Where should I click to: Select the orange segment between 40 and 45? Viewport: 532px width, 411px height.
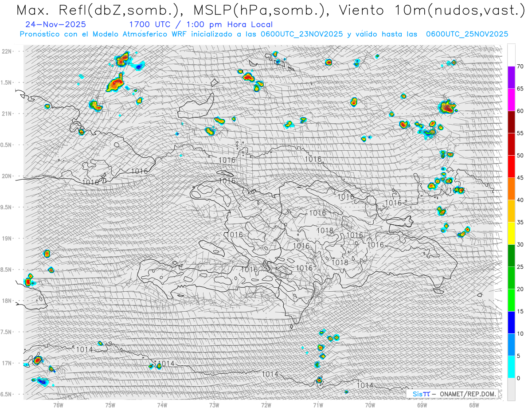tap(511, 189)
